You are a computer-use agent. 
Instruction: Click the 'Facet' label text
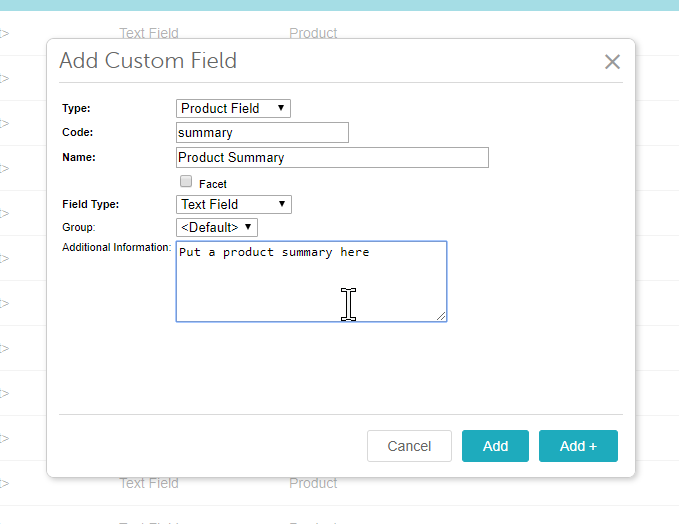(213, 184)
